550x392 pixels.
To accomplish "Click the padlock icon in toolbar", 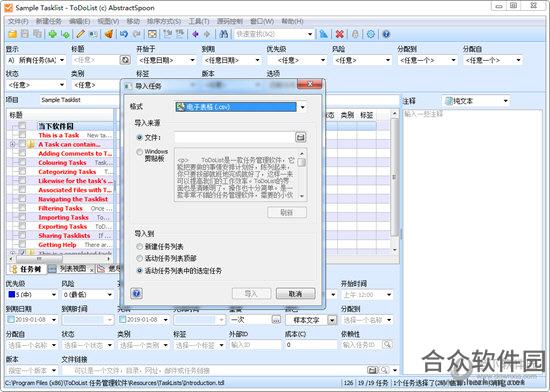I will pos(355,34).
